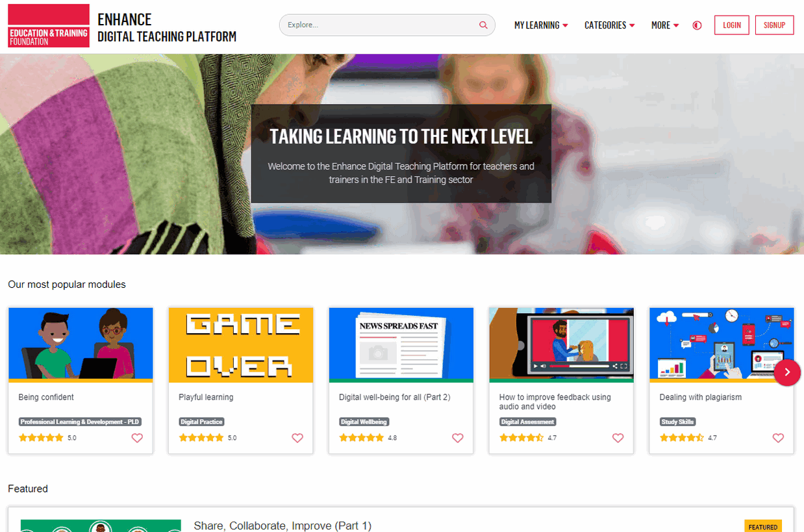Image resolution: width=804 pixels, height=532 pixels.
Task: Select the Digital Assessment category tag
Action: click(x=527, y=422)
